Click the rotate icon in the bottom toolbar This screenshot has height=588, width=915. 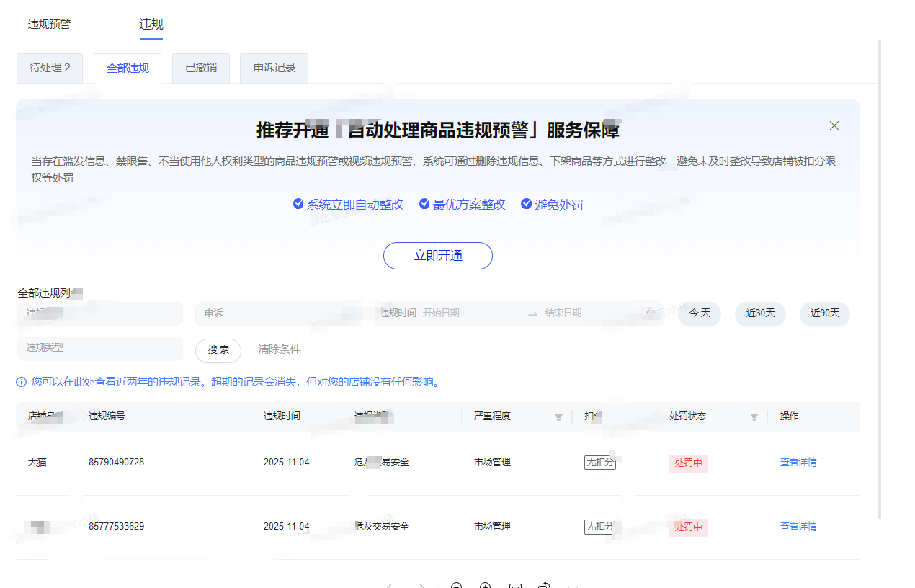[x=545, y=585]
